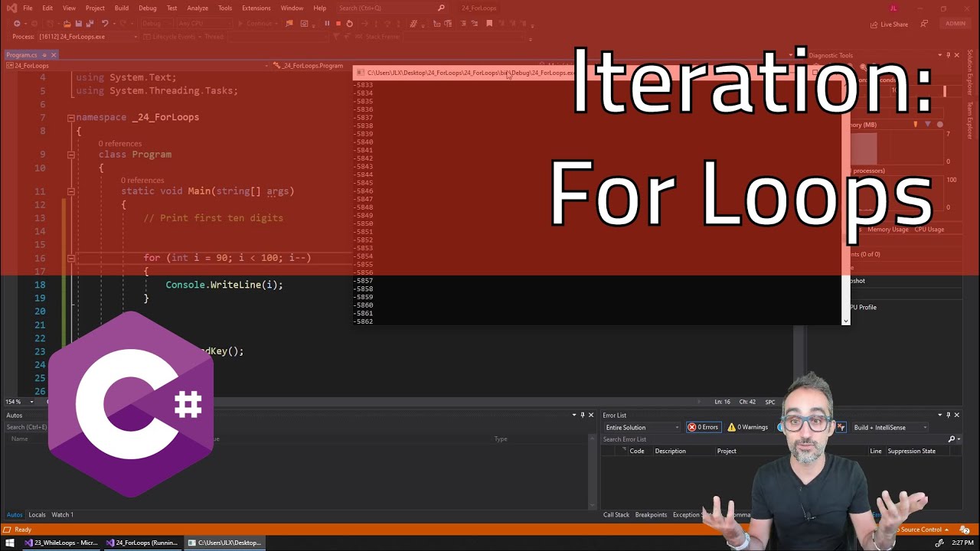Click the status bar notifications icon
The height and width of the screenshot is (551, 980).
(964, 530)
